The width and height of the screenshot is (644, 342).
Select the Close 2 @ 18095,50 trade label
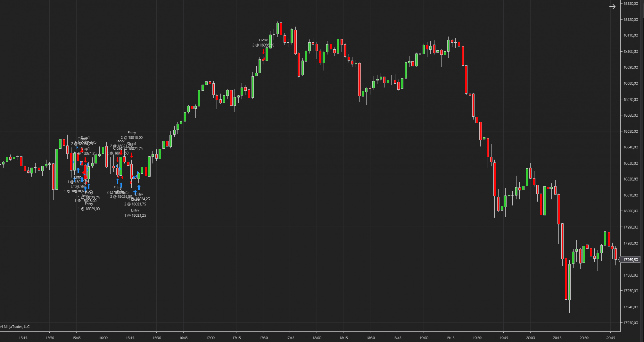pos(263,43)
